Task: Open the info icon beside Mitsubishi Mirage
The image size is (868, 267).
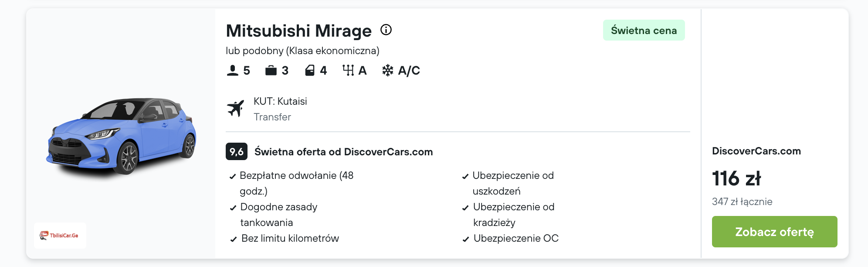Action: [x=386, y=30]
